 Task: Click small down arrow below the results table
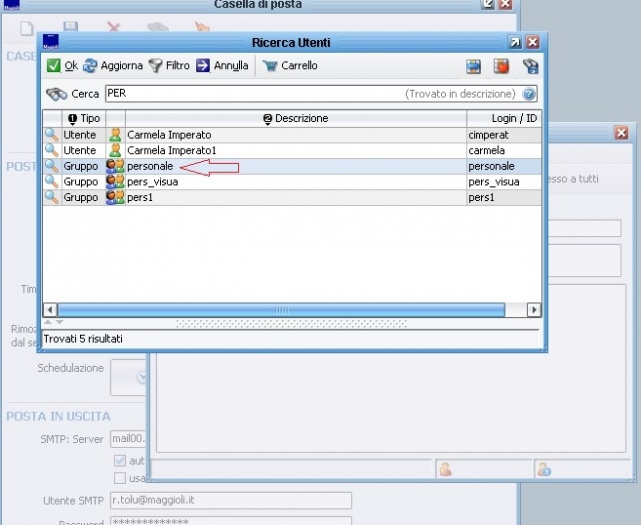[x=59, y=322]
